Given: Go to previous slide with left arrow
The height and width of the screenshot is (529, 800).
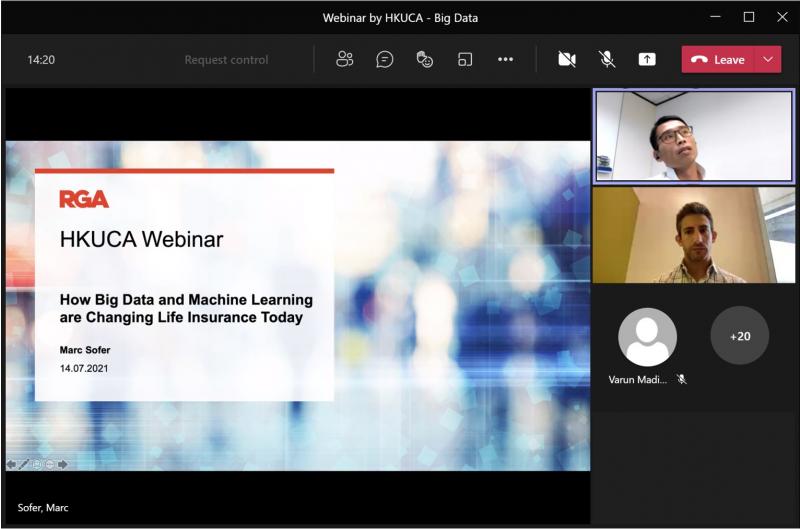Looking at the screenshot, I should (11, 464).
